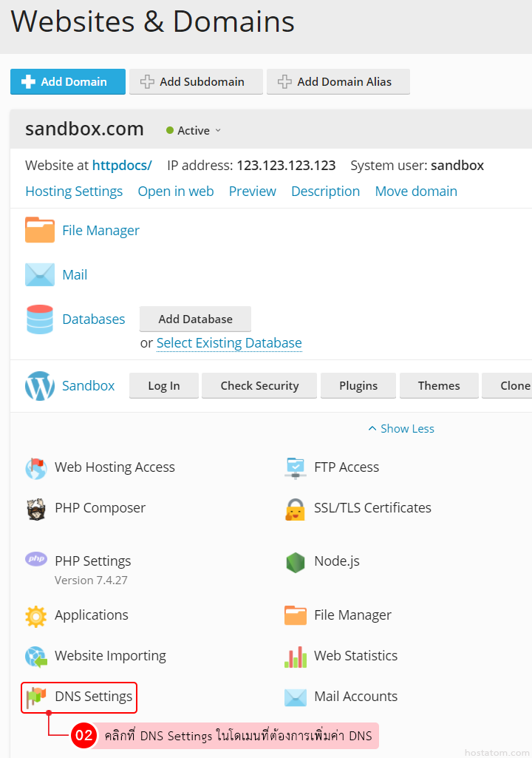The width and height of the screenshot is (532, 758).
Task: Open the DNS Settings flags icon
Action: tap(36, 697)
